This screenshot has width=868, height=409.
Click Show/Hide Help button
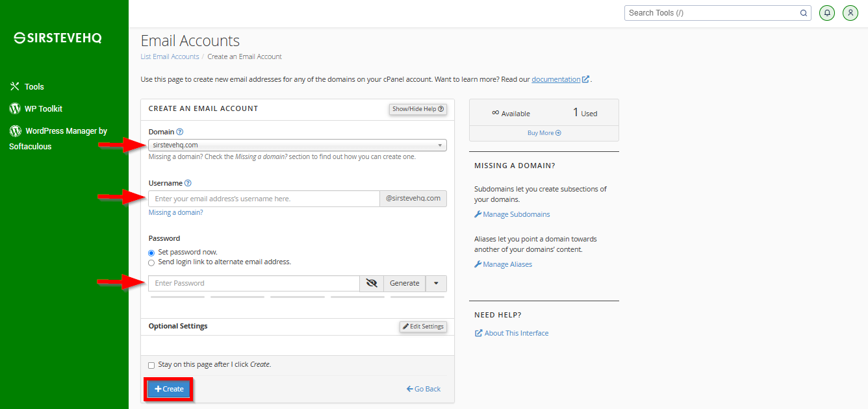click(x=418, y=109)
